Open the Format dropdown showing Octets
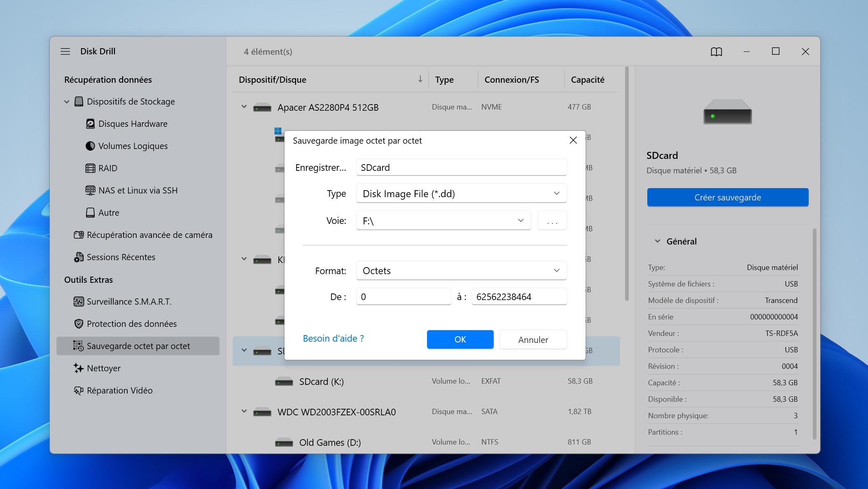The width and height of the screenshot is (868, 489). click(x=461, y=270)
